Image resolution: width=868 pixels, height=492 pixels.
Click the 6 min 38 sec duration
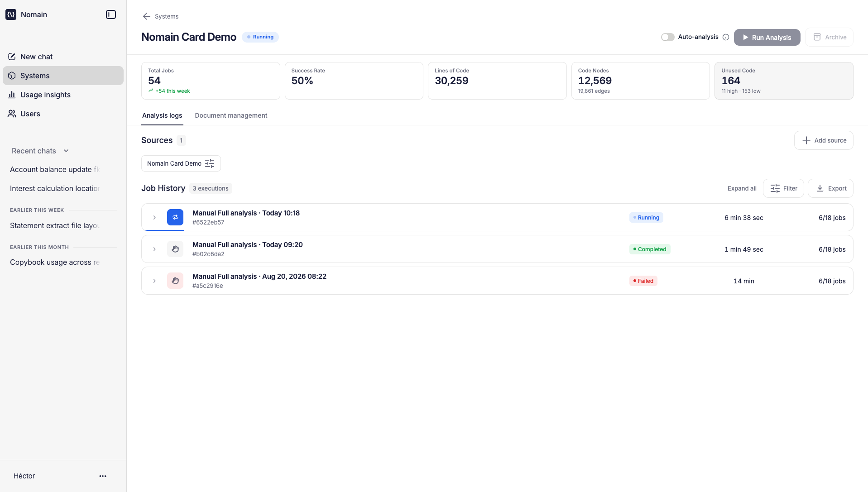743,218
